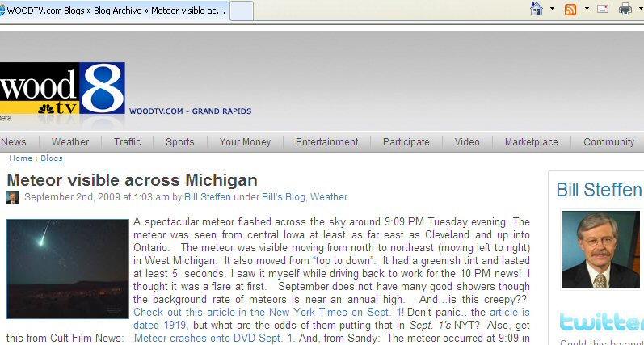Click the browser Home icon

(x=536, y=10)
